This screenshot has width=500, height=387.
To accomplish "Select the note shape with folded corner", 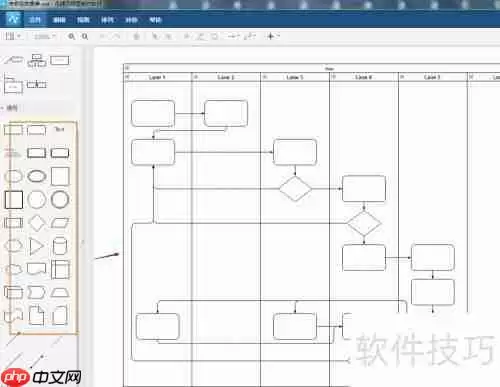I will pos(36,315).
